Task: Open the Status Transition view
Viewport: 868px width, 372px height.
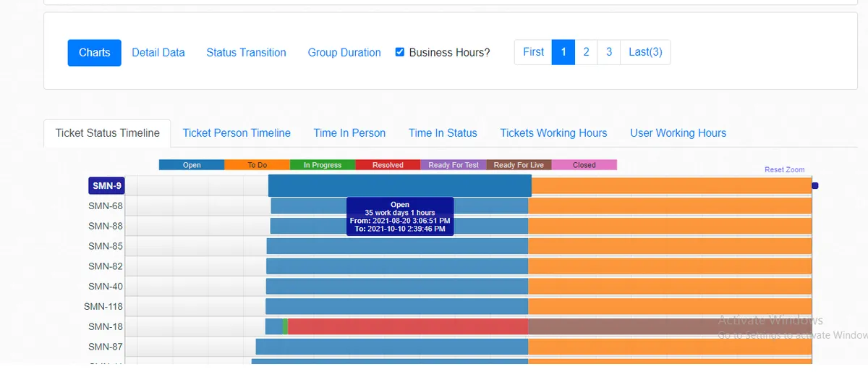Action: pyautogui.click(x=246, y=53)
